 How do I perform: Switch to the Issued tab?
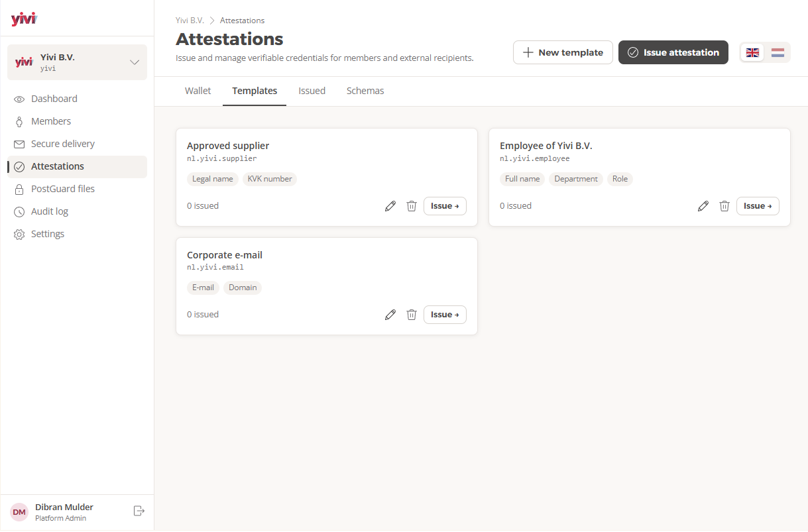coord(312,91)
